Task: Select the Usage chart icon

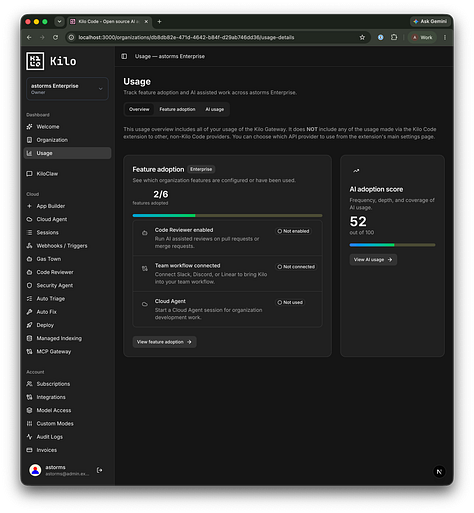Action: (29, 153)
